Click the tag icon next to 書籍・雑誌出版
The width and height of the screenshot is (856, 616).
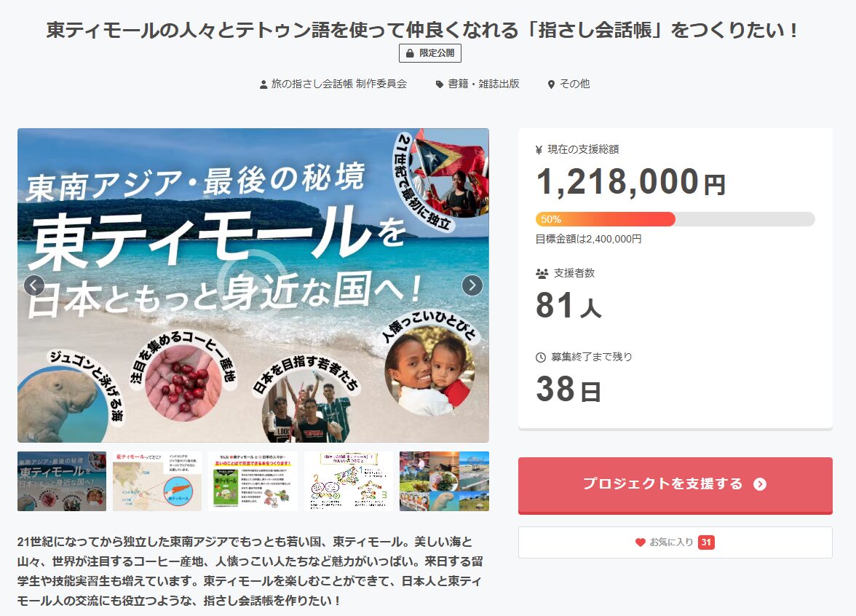(x=439, y=84)
